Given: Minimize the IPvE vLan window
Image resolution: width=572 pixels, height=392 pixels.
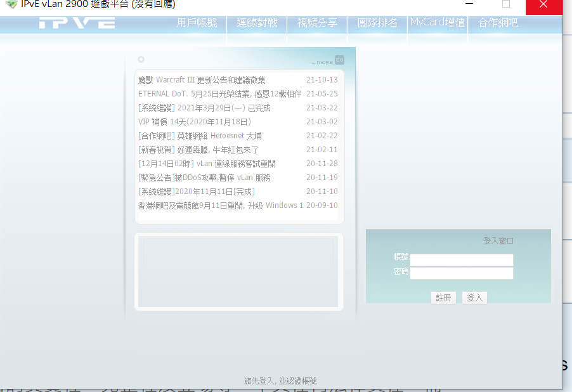Looking at the screenshot, I should pyautogui.click(x=469, y=4).
